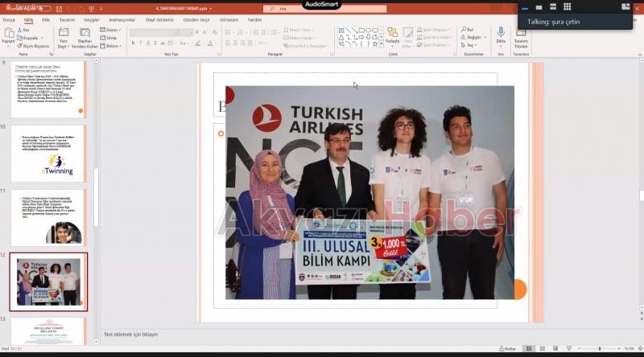Viewport: 644px width, 357px height.
Task: Click the Kopyala copy button
Action: [28, 38]
